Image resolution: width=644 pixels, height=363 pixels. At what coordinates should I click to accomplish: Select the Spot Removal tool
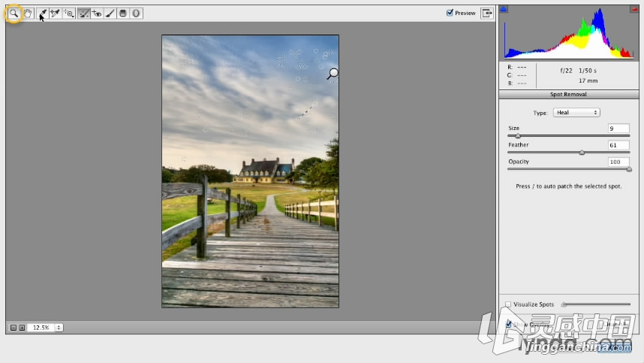coord(84,14)
